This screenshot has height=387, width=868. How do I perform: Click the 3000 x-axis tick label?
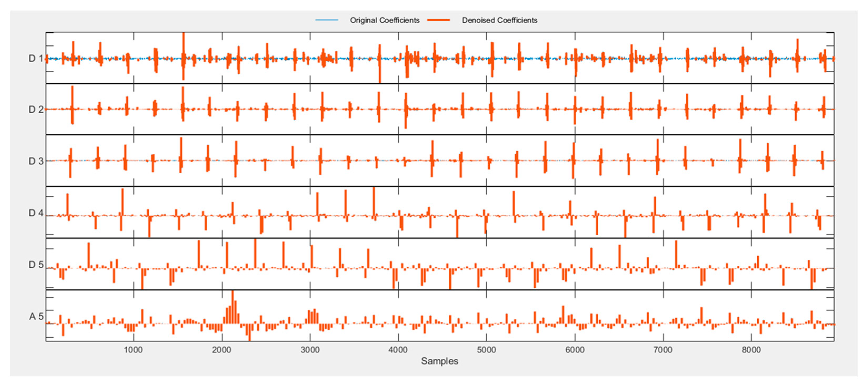[x=310, y=350]
